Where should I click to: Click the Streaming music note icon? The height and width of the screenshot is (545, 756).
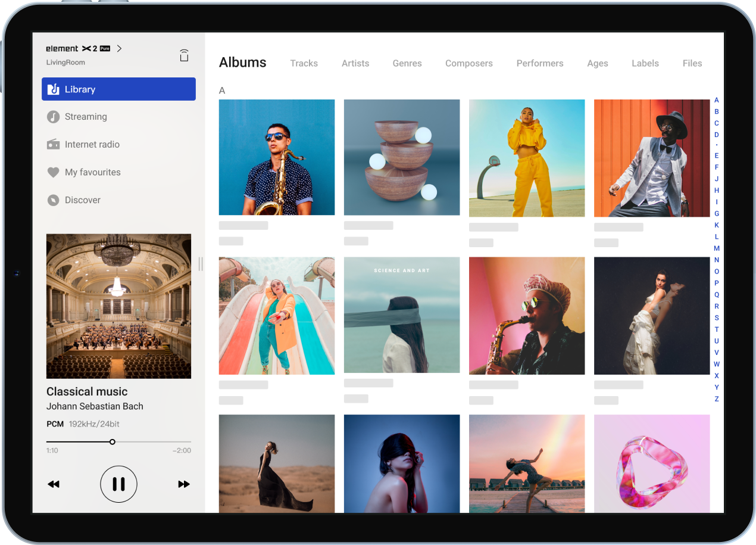point(54,117)
